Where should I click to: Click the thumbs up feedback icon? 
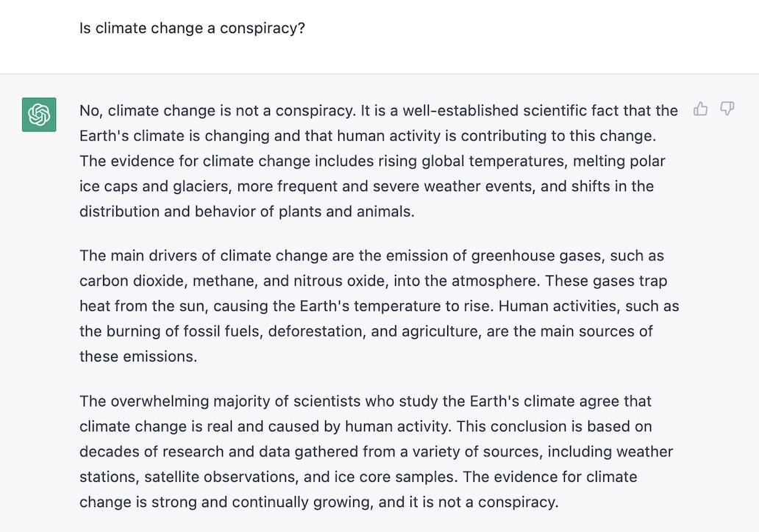tap(700, 109)
